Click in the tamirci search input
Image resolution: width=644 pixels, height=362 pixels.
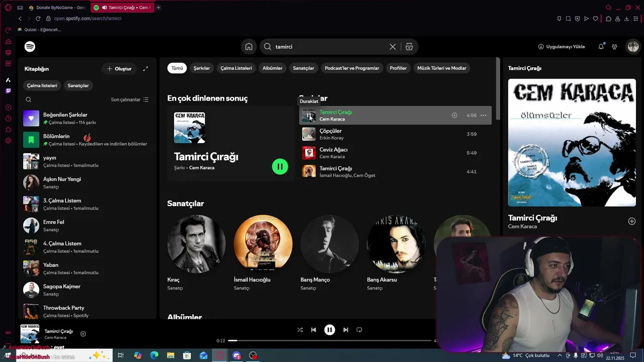330,47
